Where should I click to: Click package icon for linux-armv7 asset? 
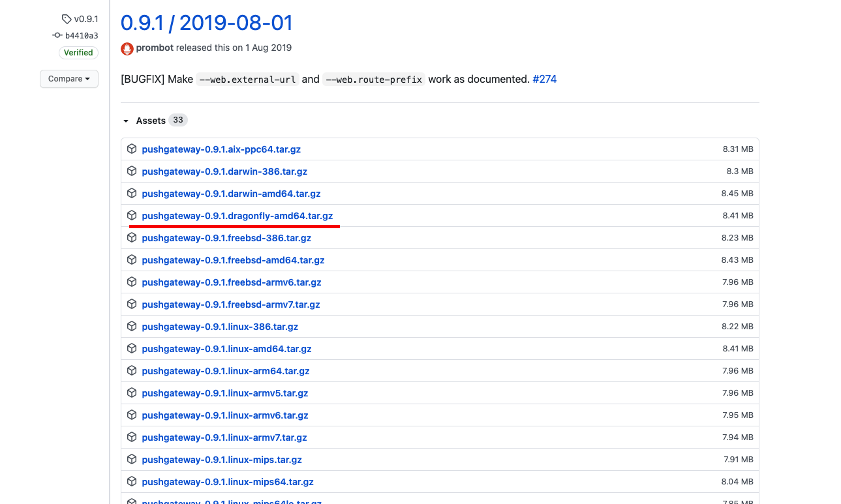132,437
